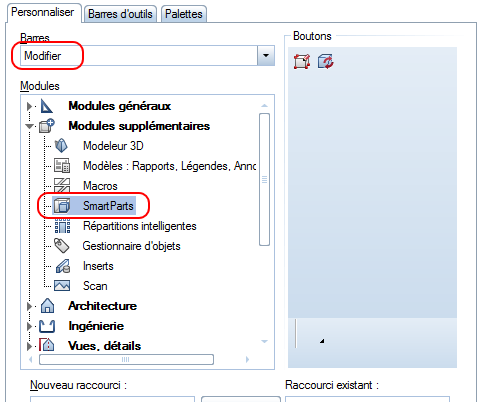
Task: Click the Modèles Rapports Légendes icon
Action: [x=62, y=166]
